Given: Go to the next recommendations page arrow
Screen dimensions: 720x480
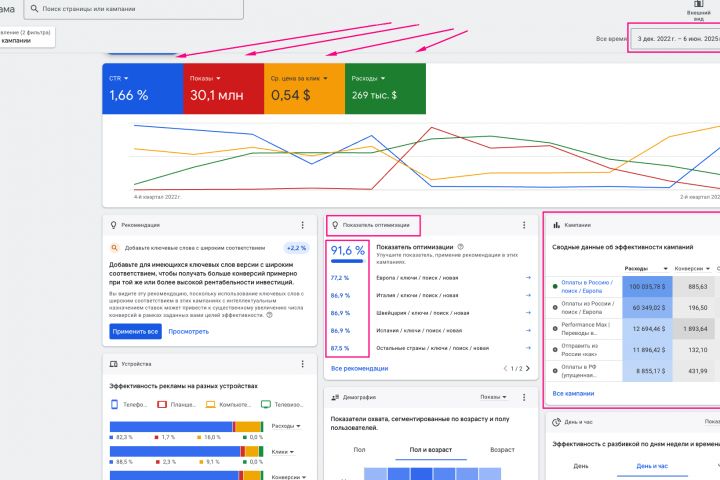Looking at the screenshot, I should point(528,368).
